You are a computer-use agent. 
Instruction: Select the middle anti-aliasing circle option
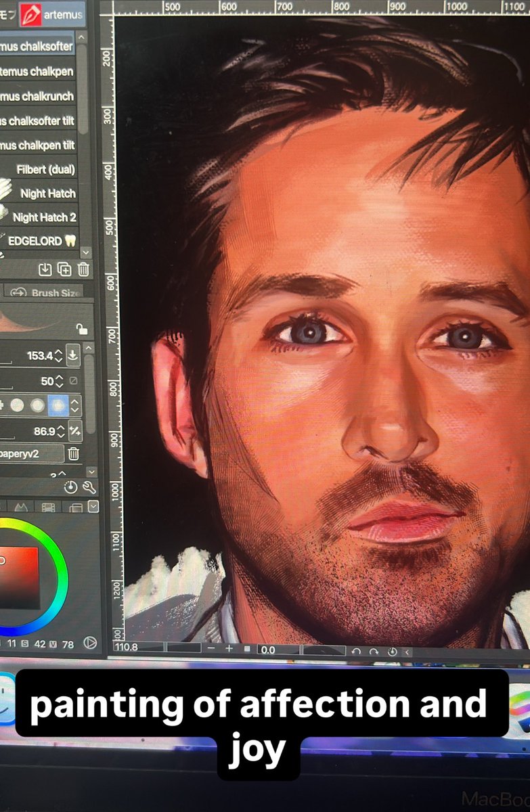tap(39, 405)
